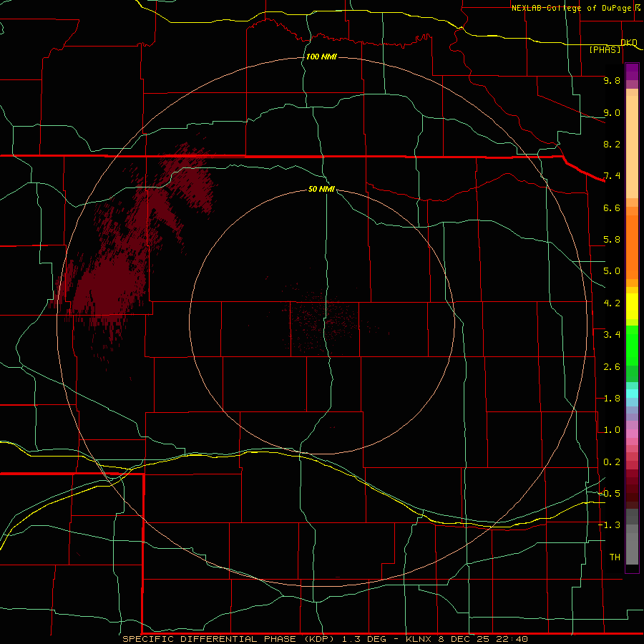Click the -1.3 legend value
The width and height of the screenshot is (644, 644).
pyautogui.click(x=609, y=525)
